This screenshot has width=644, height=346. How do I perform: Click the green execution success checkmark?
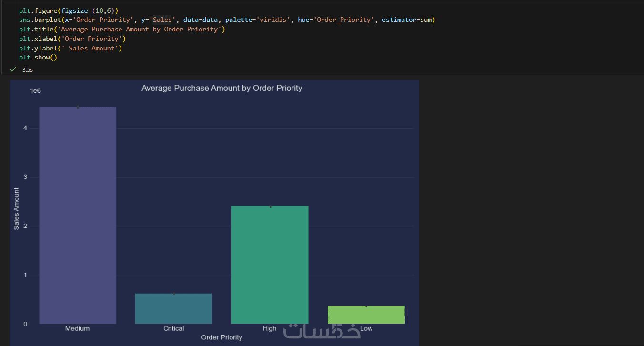tap(13, 69)
